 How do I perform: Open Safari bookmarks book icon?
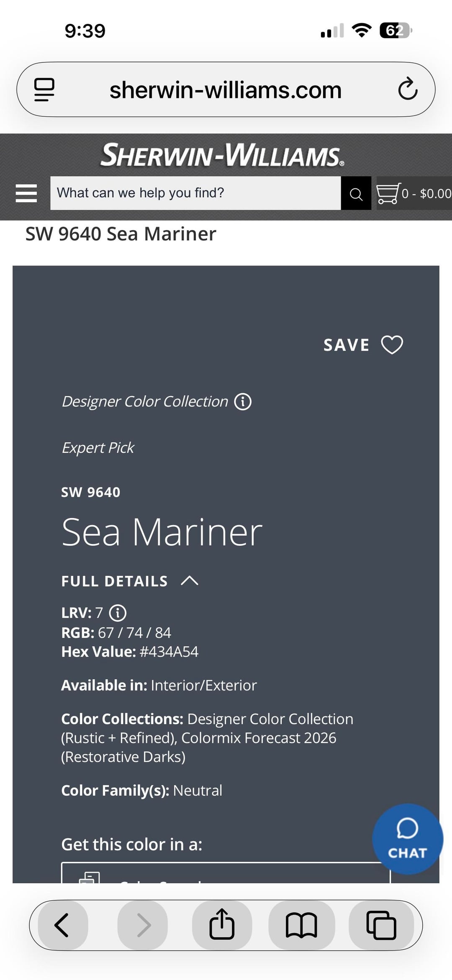[301, 925]
